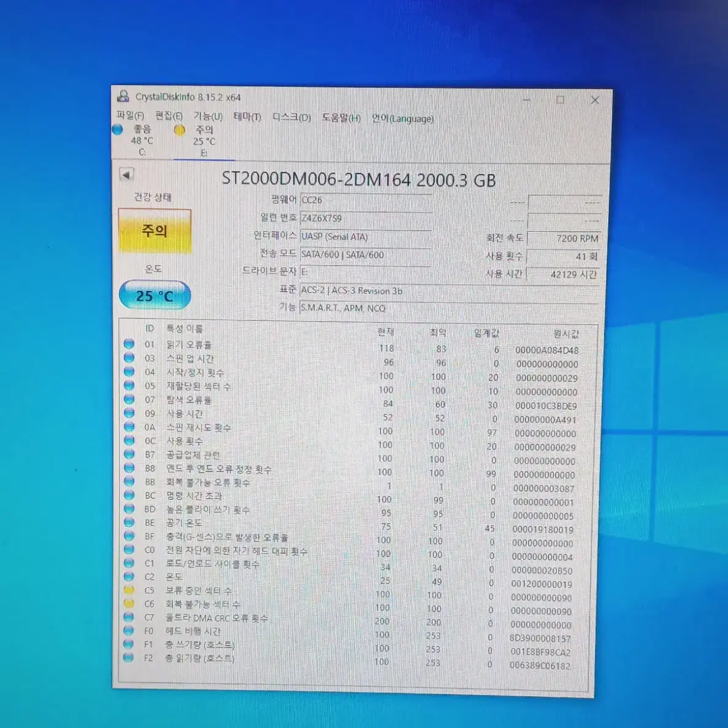The image size is (728, 728).
Task: Click status circle for C7 울트라 DMA CRC row
Action: click(x=129, y=617)
